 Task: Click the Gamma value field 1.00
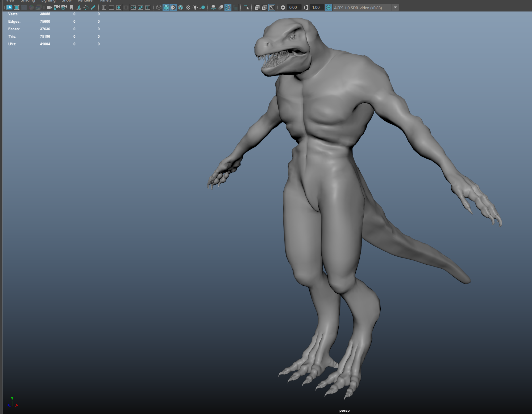(x=317, y=7)
